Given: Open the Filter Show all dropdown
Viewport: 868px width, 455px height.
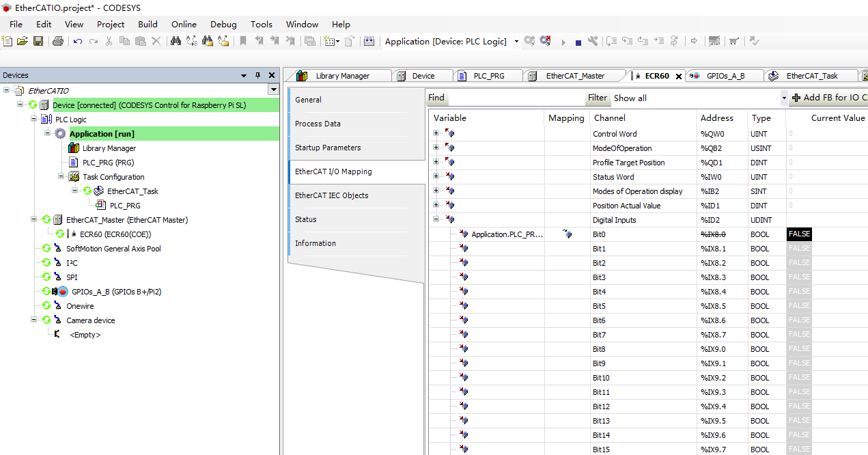Looking at the screenshot, I should [783, 98].
